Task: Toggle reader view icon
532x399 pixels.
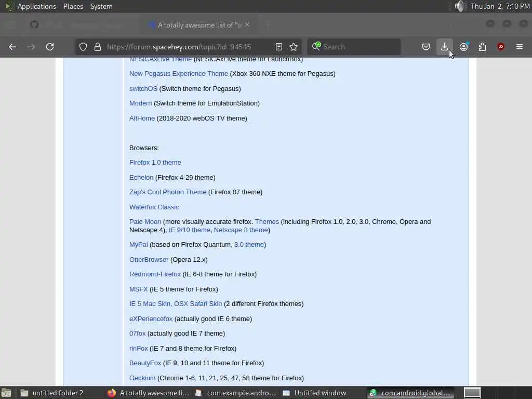Action: coord(279,47)
